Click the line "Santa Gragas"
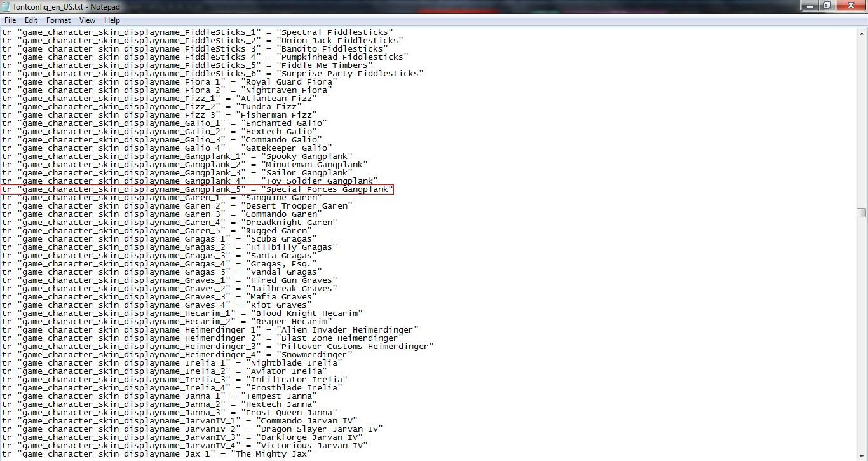Image resolution: width=868 pixels, height=461 pixels. tap(159, 255)
